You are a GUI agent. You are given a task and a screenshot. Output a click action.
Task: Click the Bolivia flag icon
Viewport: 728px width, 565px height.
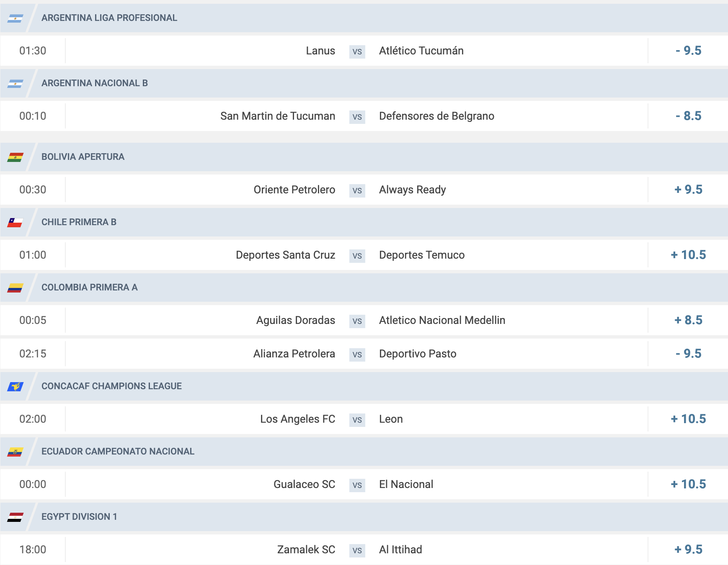tap(15, 157)
